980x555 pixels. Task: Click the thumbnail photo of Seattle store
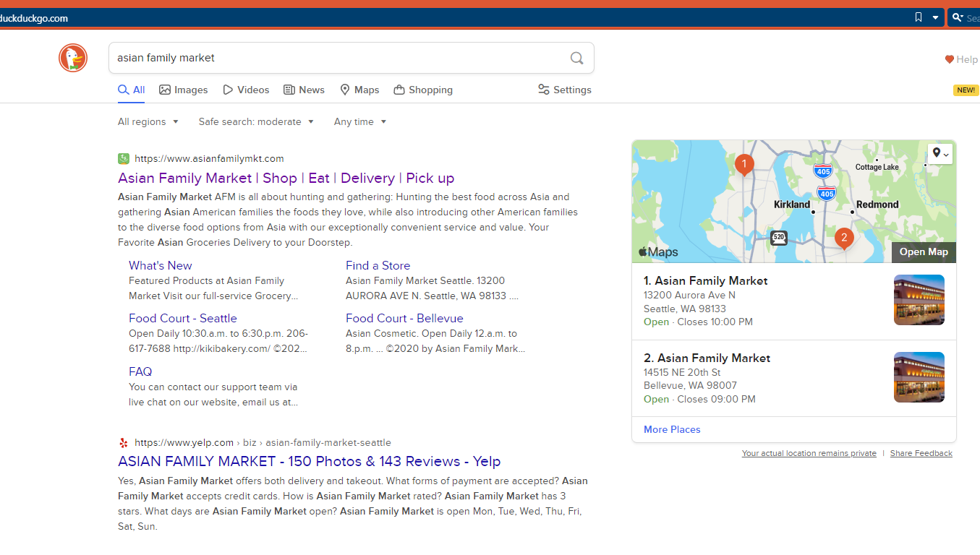919,300
